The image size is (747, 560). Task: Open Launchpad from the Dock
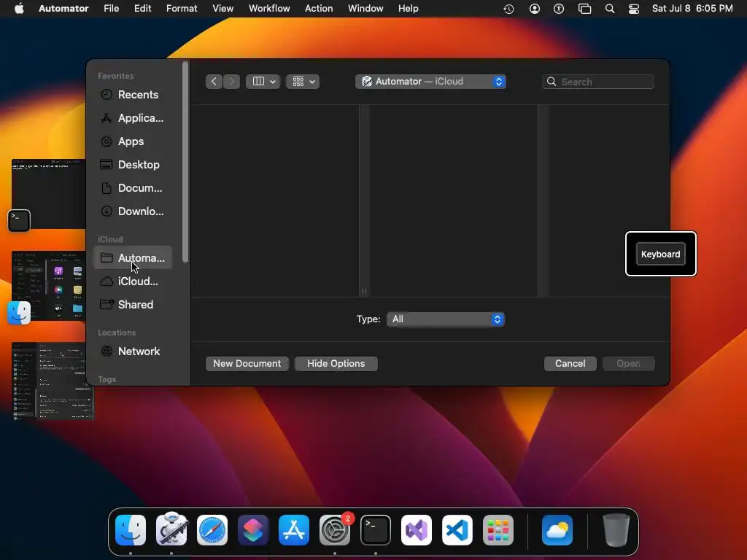pos(498,530)
